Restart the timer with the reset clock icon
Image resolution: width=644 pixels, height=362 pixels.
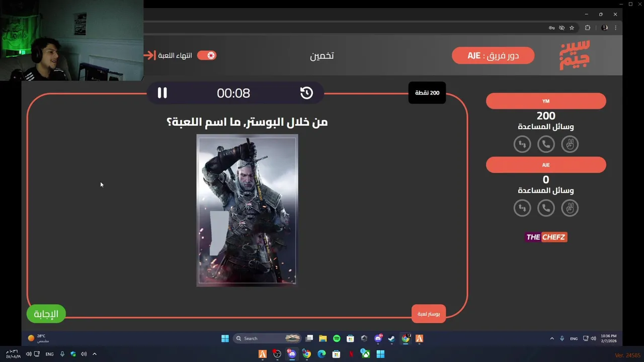tap(306, 93)
